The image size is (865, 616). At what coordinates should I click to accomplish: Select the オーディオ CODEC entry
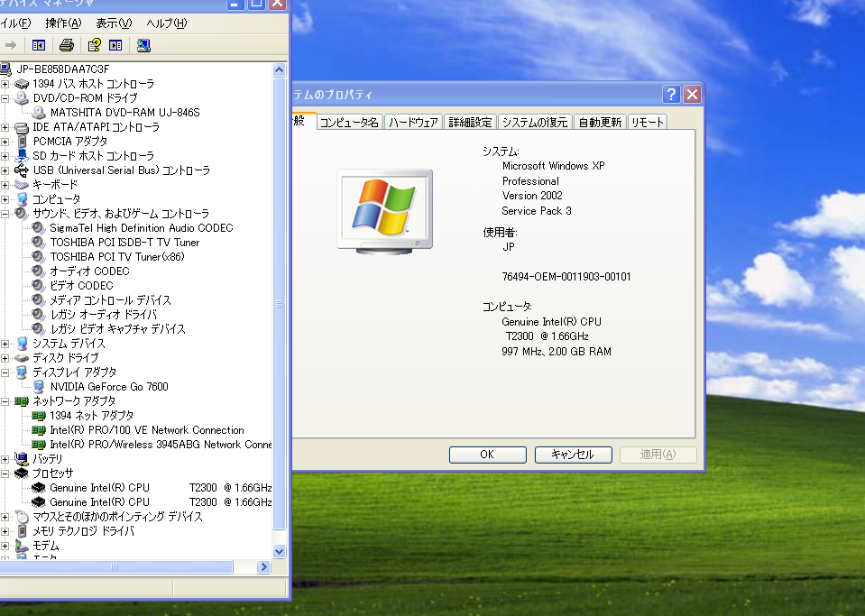click(x=89, y=271)
